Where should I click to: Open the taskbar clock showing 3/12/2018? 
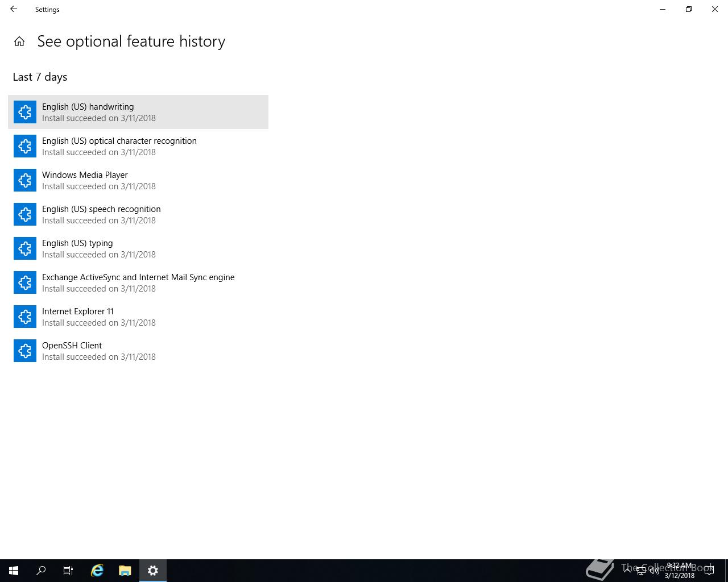[x=680, y=571]
